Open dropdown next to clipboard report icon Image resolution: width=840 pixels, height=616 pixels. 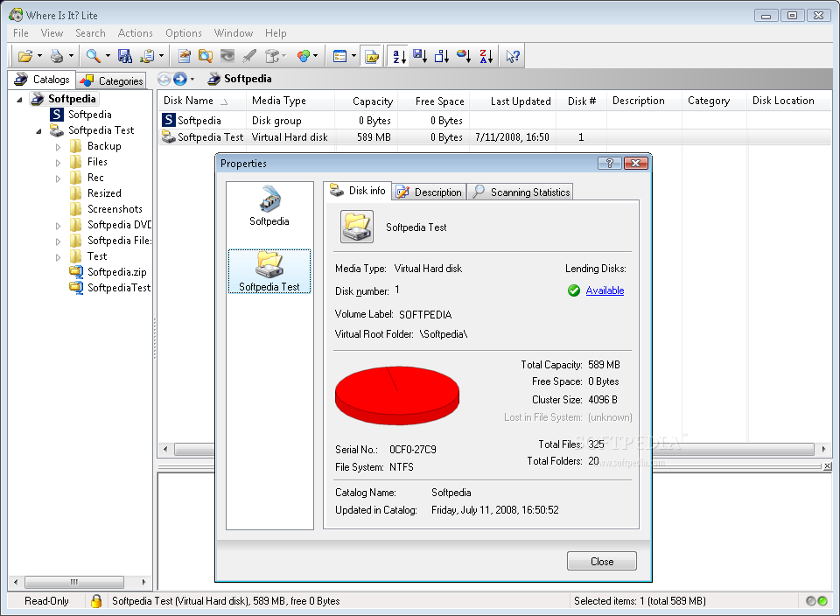(161, 56)
